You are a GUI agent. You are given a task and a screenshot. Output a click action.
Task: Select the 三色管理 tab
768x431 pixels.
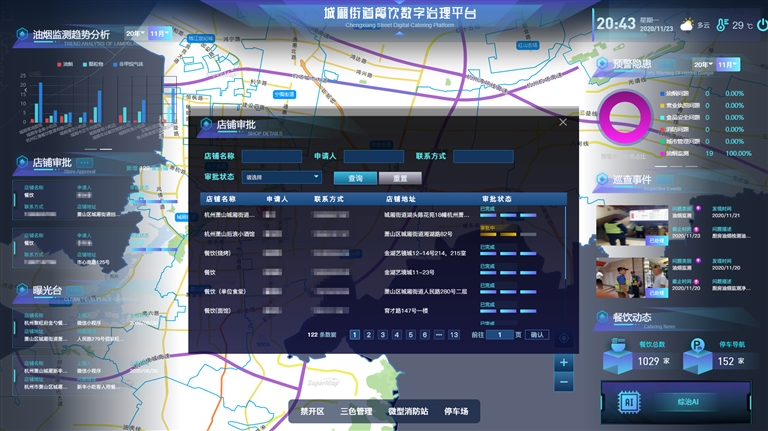[356, 411]
